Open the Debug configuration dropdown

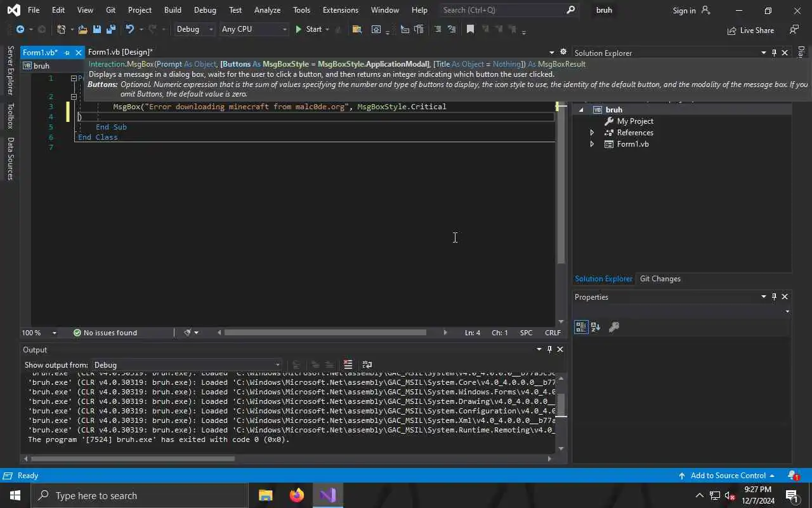point(195,29)
